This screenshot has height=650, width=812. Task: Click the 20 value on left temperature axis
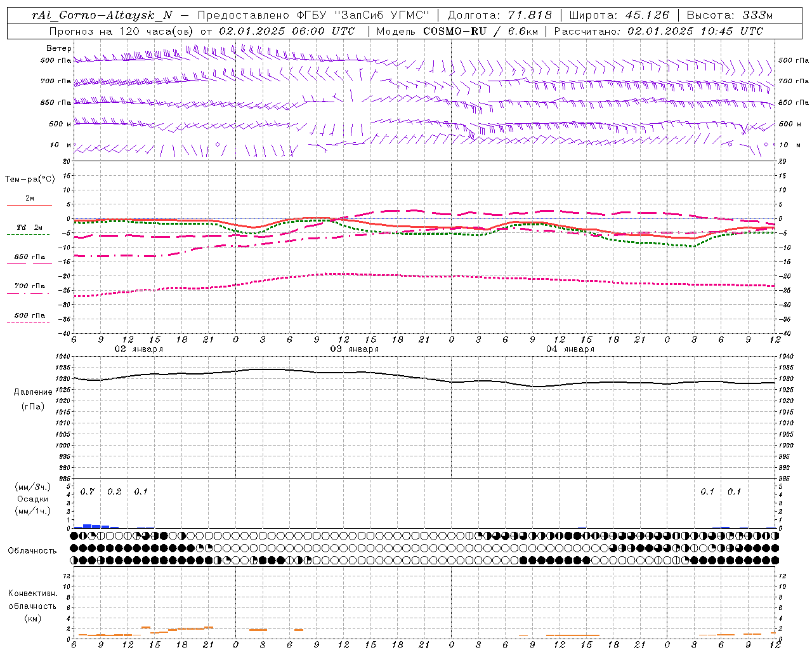point(67,161)
